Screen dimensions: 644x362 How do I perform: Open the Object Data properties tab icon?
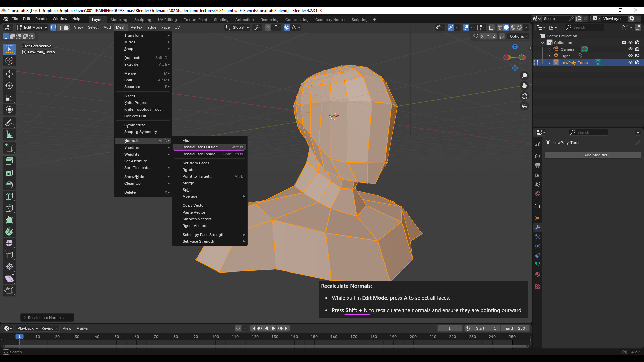coord(538,265)
